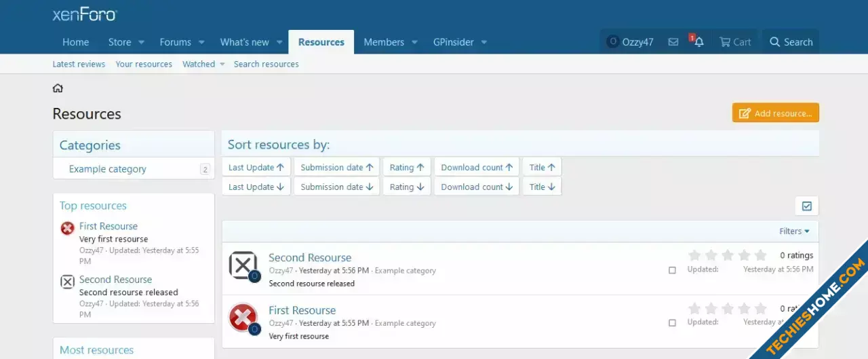Open the Filters dropdown
868x359 pixels.
(x=795, y=231)
